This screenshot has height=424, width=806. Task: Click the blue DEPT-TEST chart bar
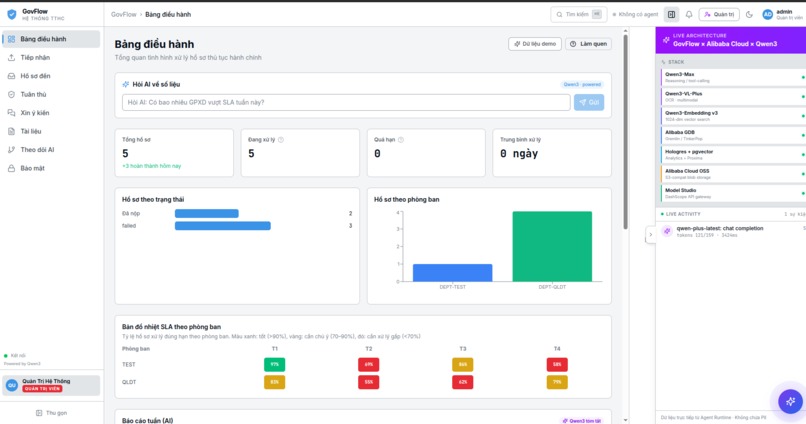452,273
